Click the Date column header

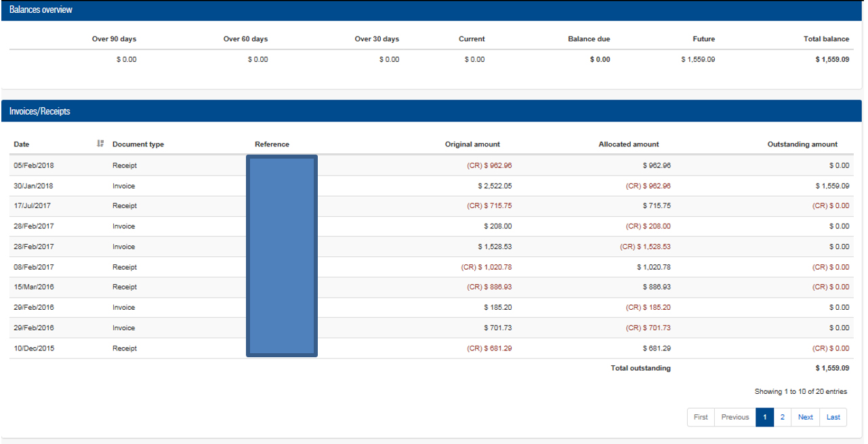click(22, 144)
